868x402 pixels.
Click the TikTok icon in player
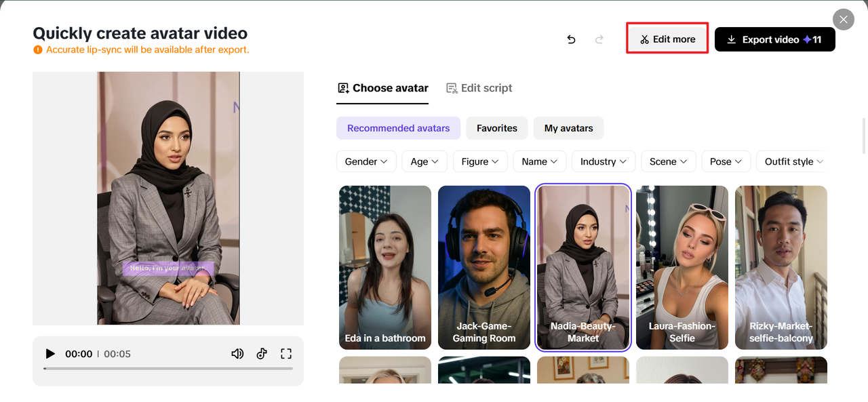tap(262, 354)
